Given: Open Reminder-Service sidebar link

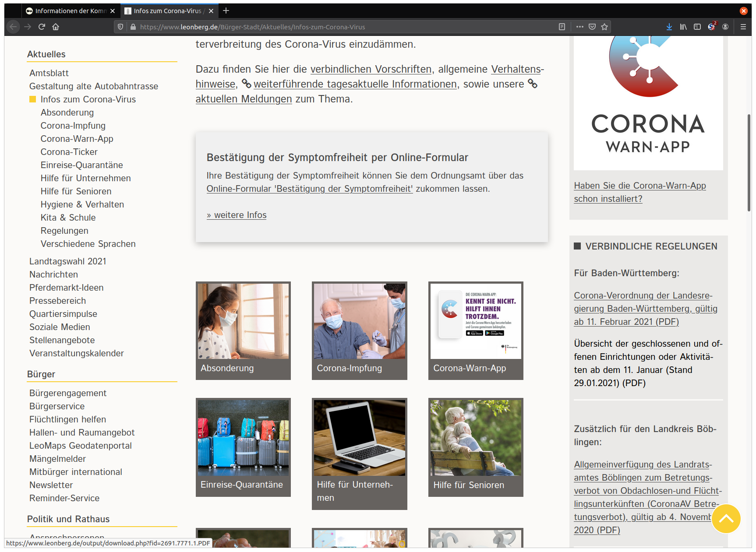Looking at the screenshot, I should pyautogui.click(x=64, y=498).
